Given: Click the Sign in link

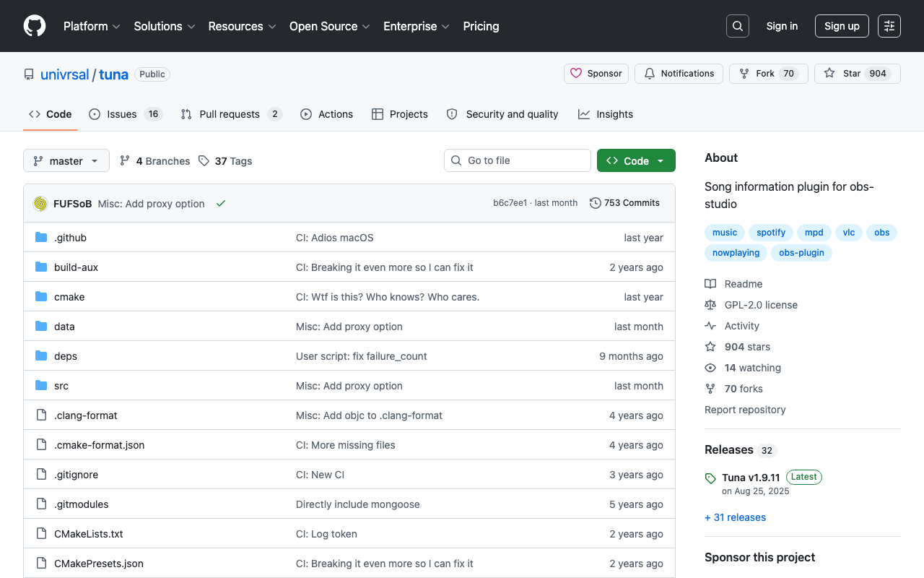Looking at the screenshot, I should tap(782, 26).
